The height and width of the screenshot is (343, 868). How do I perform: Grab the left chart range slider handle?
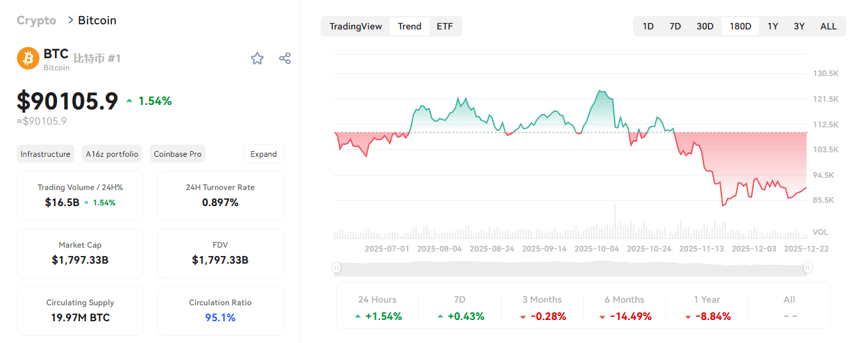tap(337, 267)
